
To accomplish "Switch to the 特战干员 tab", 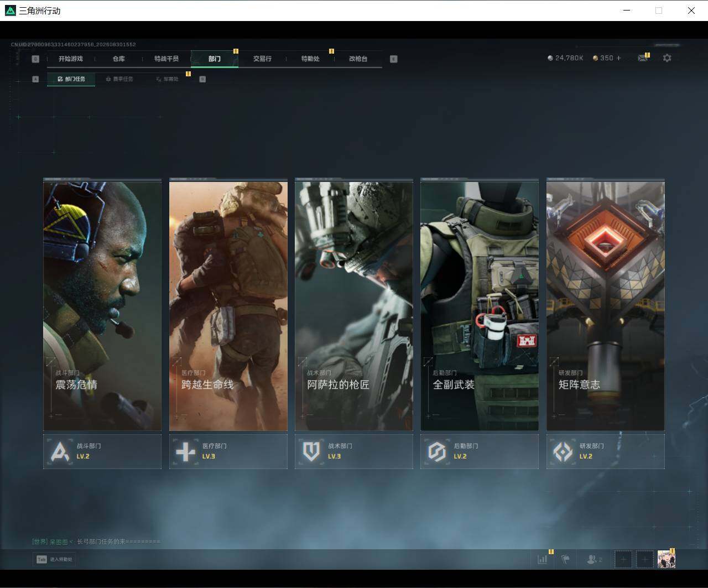I will pos(166,59).
